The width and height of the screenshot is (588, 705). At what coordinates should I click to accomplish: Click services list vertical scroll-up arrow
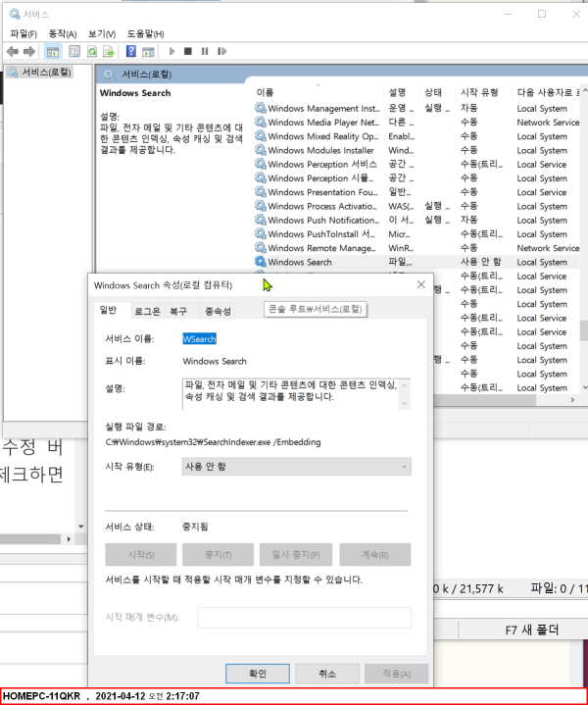[584, 91]
